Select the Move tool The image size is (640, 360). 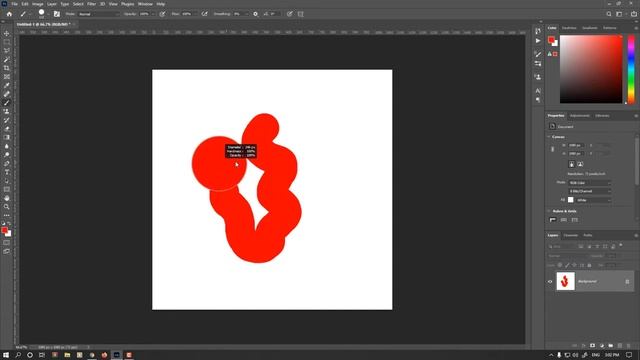(x=7, y=33)
